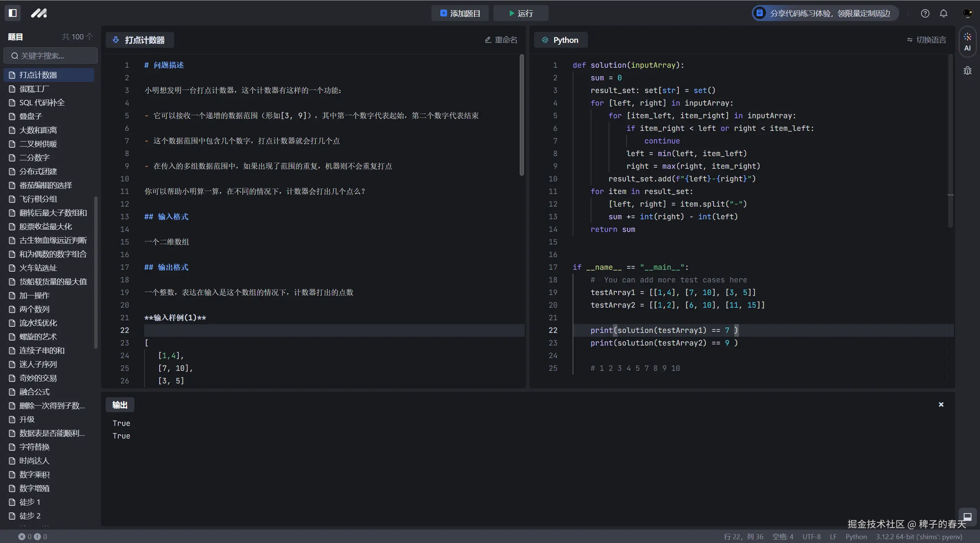Click the problem description vertical scrollbar

coord(521,115)
